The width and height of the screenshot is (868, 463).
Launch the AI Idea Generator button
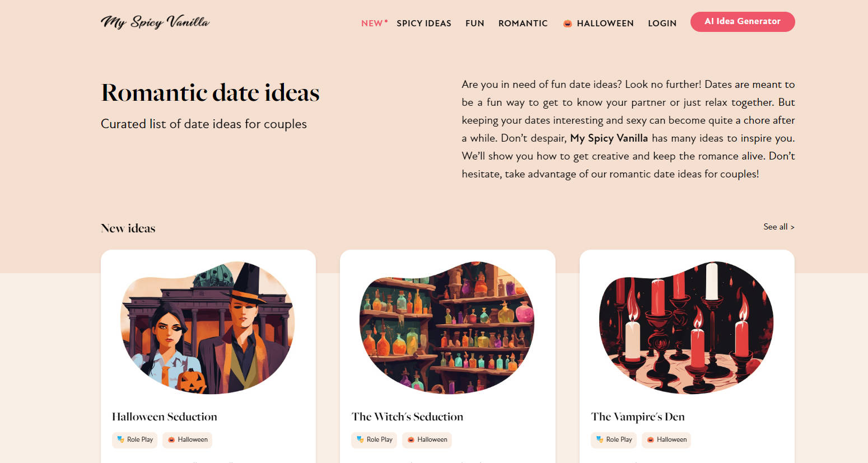[x=743, y=21]
